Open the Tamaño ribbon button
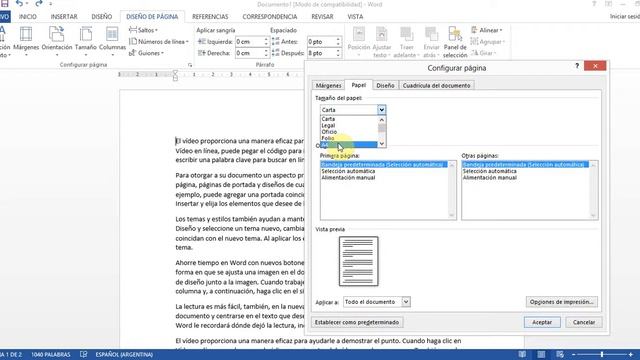 pyautogui.click(x=86, y=41)
